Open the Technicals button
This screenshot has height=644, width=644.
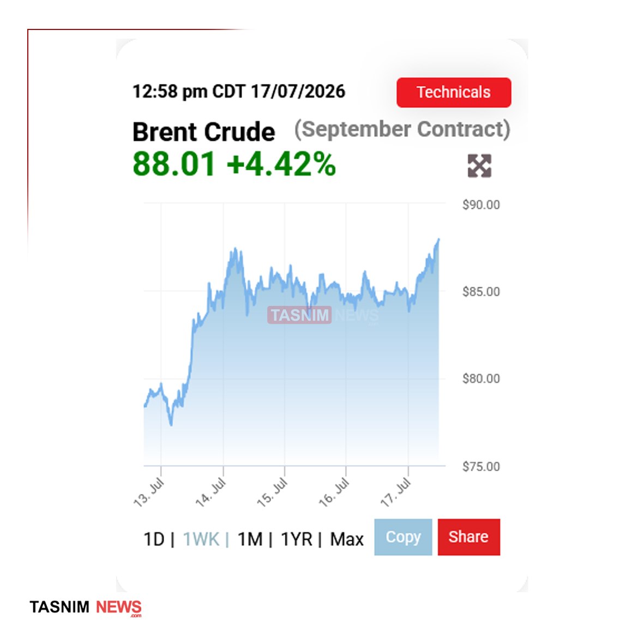click(454, 92)
